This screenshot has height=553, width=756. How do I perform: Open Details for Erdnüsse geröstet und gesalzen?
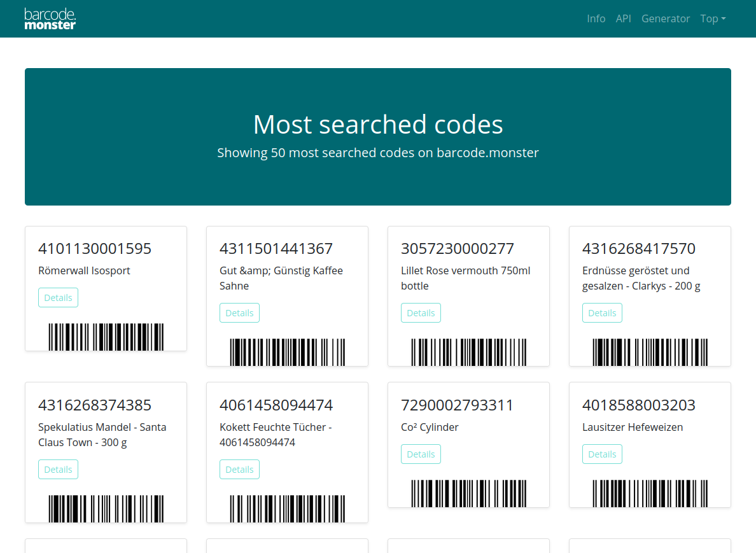[602, 313]
